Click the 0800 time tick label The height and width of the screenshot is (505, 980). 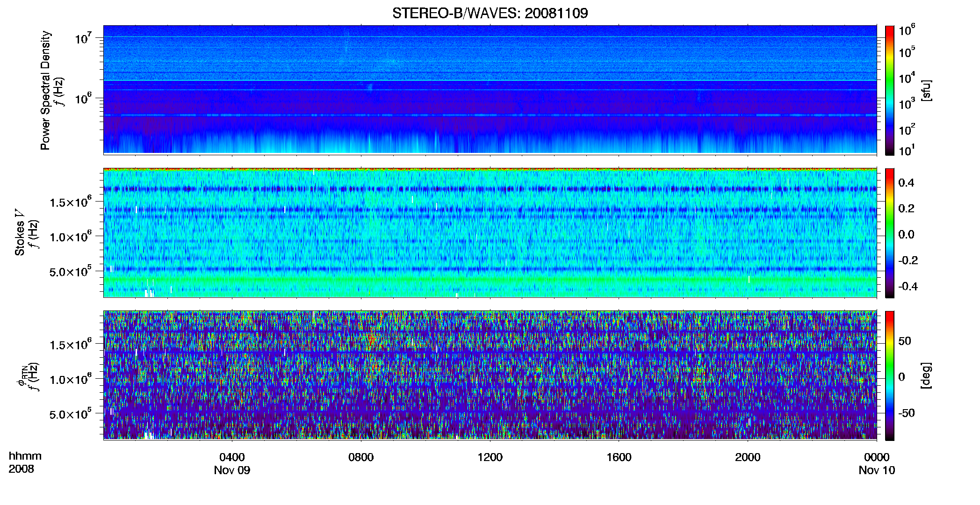point(361,457)
